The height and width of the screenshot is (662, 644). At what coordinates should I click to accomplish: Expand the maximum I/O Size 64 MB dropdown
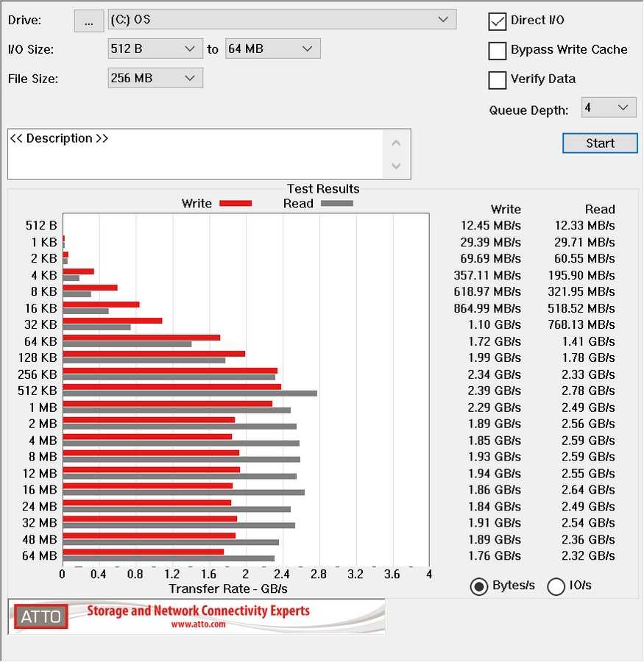(x=272, y=49)
